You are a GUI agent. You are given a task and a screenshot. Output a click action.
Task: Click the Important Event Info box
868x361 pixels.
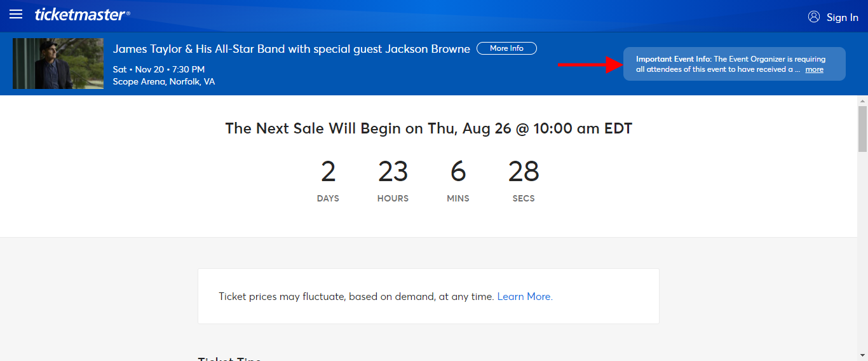pyautogui.click(x=734, y=64)
